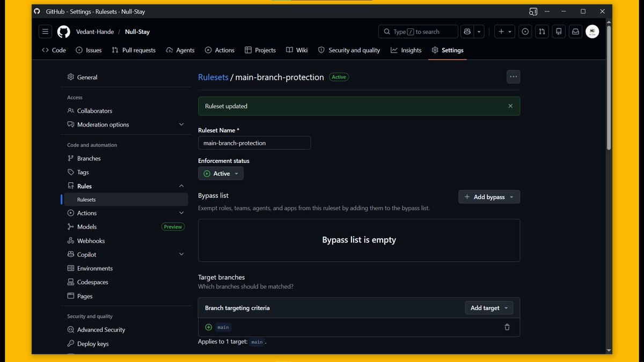Image resolution: width=644 pixels, height=362 pixels.
Task: Open the title bar three-dots menu
Action: 547,11
